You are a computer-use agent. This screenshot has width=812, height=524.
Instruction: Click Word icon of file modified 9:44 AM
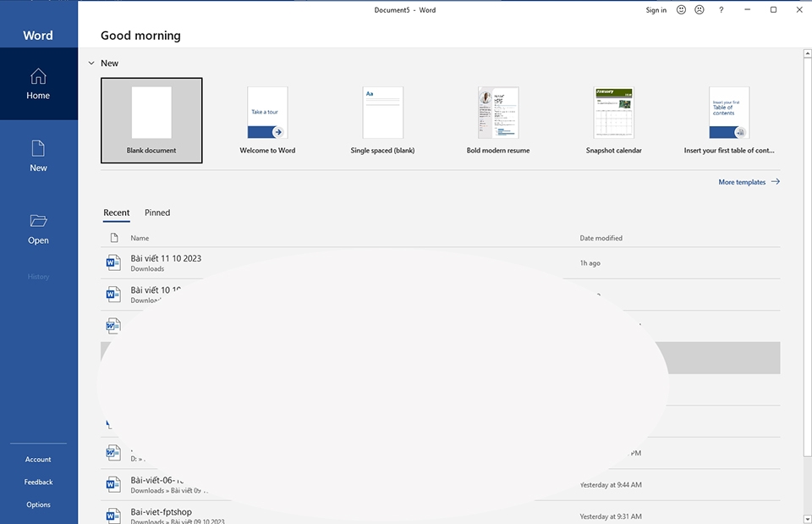[x=112, y=484]
